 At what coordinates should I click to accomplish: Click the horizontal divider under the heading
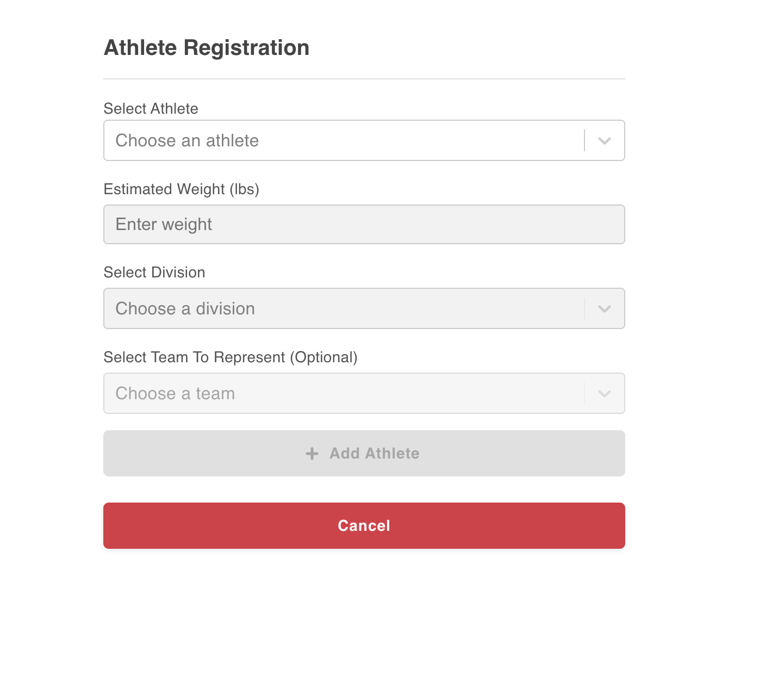coord(364,79)
